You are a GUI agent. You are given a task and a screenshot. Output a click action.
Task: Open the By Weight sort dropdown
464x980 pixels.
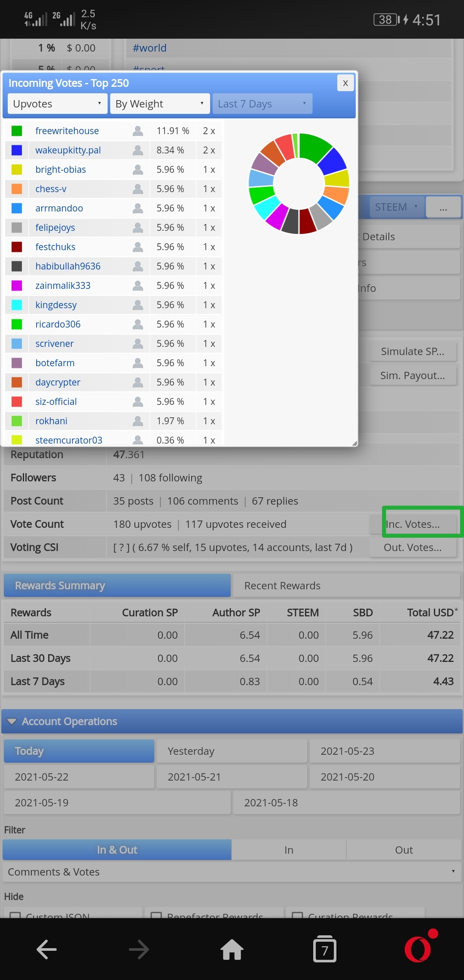coord(160,104)
